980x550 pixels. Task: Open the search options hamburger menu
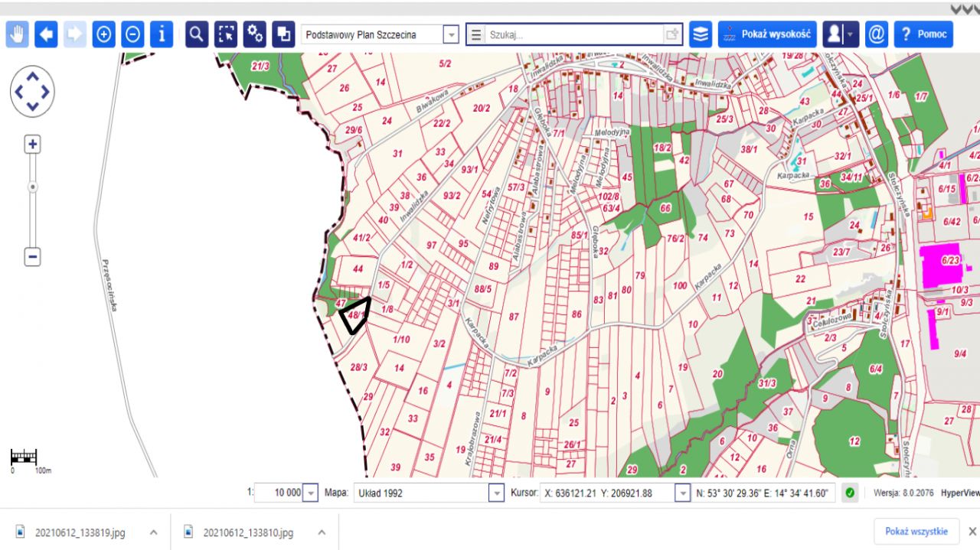(476, 35)
